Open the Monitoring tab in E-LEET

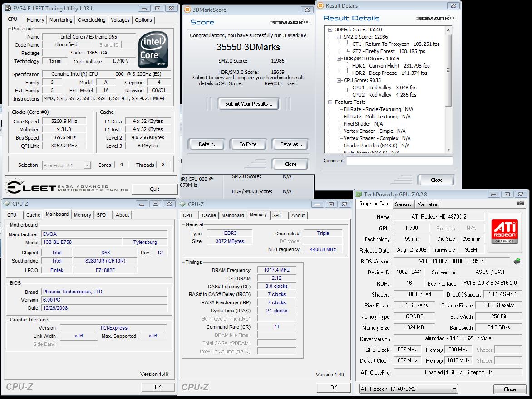click(x=61, y=20)
